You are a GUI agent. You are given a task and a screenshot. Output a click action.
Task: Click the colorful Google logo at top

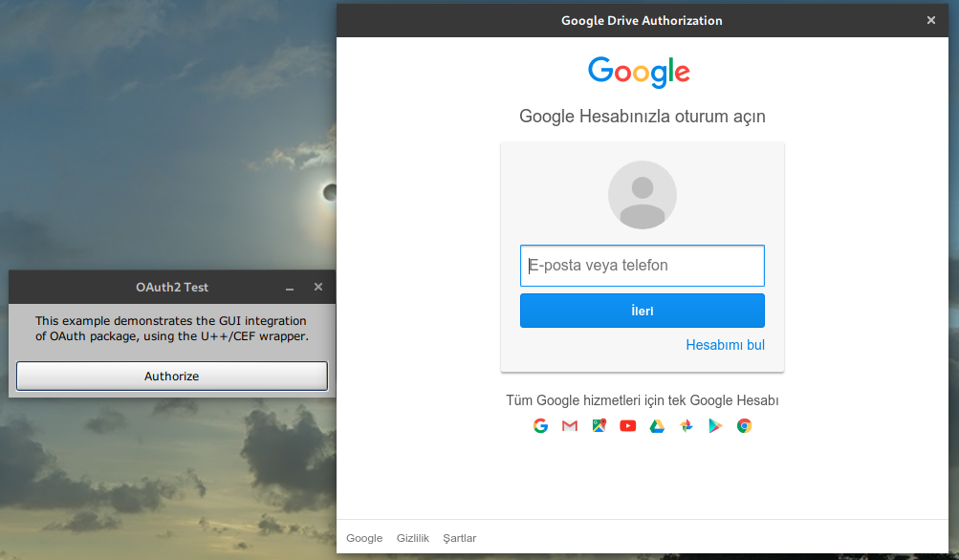point(639,72)
